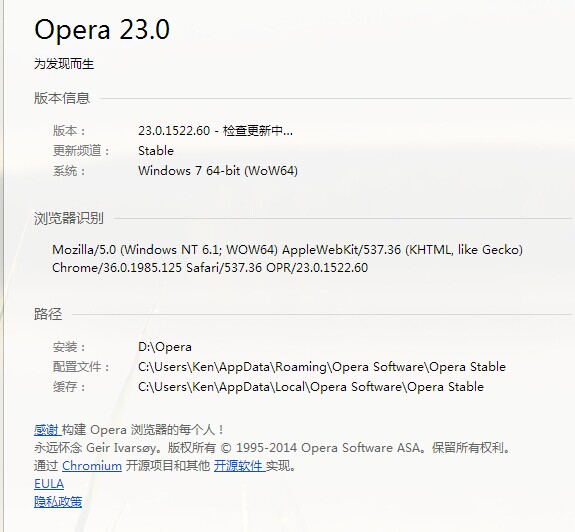Open the 感谢 credits link

(47, 429)
